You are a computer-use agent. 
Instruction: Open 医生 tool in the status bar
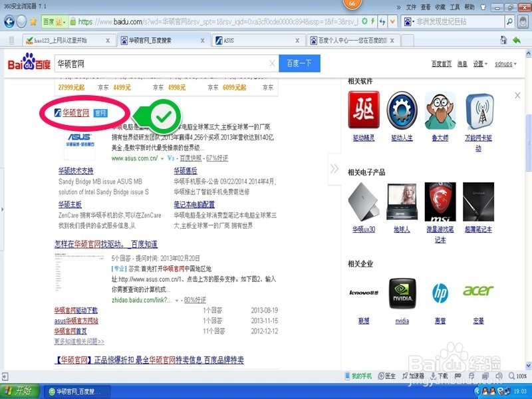pos(387,376)
